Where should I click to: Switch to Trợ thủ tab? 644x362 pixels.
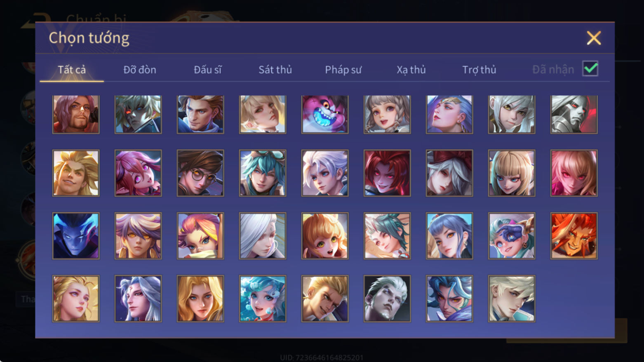pos(479,70)
